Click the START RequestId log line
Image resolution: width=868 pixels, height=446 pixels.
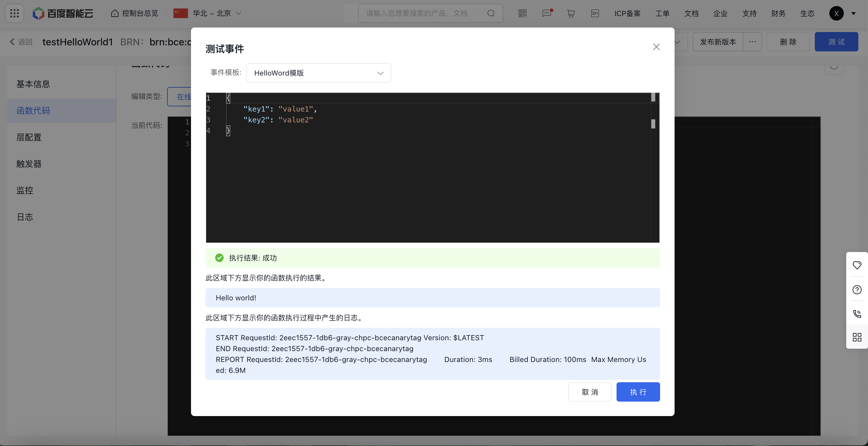350,338
